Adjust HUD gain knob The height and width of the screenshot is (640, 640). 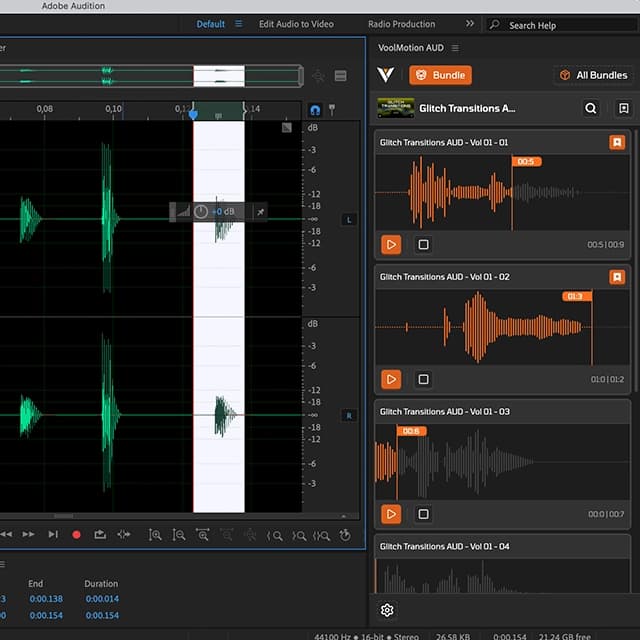coord(200,211)
